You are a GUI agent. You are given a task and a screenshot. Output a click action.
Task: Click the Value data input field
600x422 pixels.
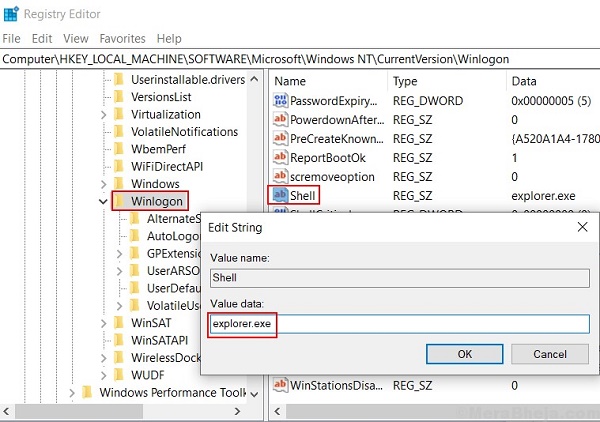tap(399, 324)
